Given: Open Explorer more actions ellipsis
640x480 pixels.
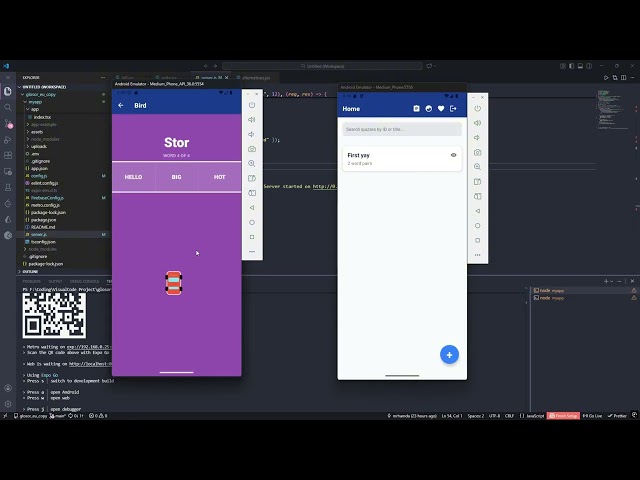Looking at the screenshot, I should click(x=102, y=78).
